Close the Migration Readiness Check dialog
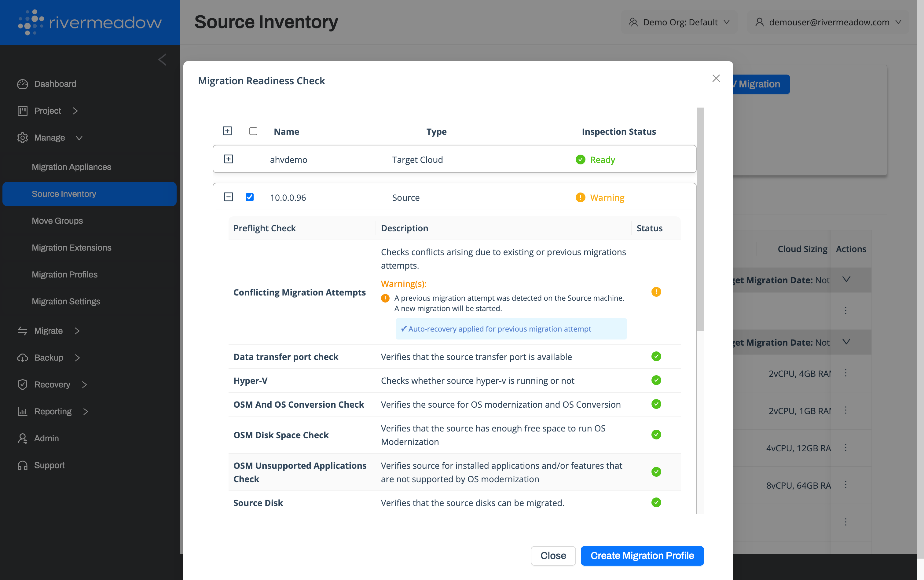 tap(716, 78)
